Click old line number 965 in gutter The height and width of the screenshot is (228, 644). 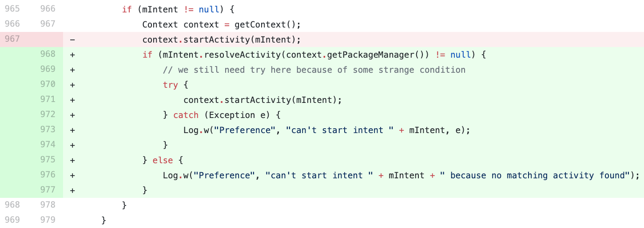coord(12,9)
